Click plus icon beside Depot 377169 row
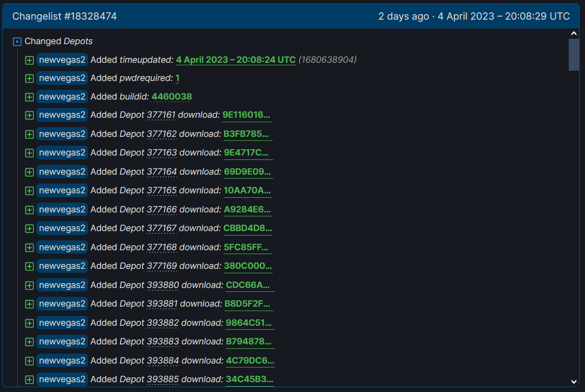The width and height of the screenshot is (585, 392). (x=29, y=266)
